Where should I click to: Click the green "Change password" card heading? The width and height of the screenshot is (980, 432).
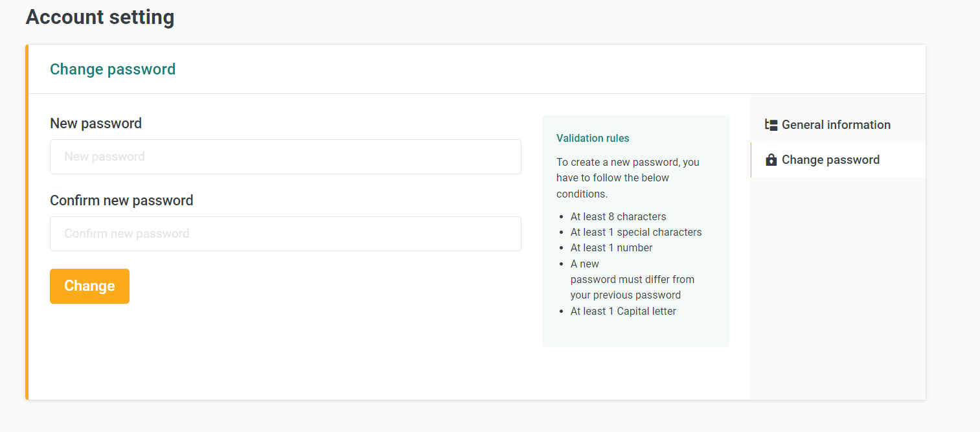113,69
